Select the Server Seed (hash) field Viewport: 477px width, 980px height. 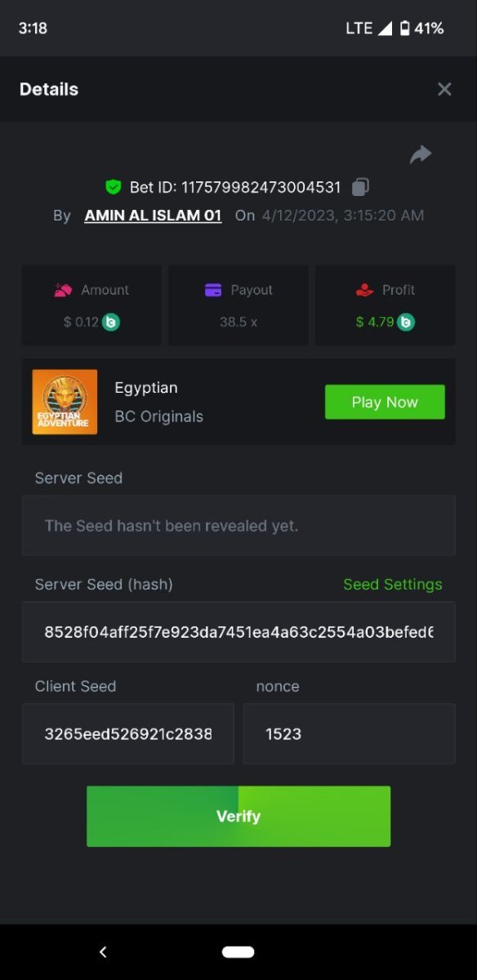point(238,632)
